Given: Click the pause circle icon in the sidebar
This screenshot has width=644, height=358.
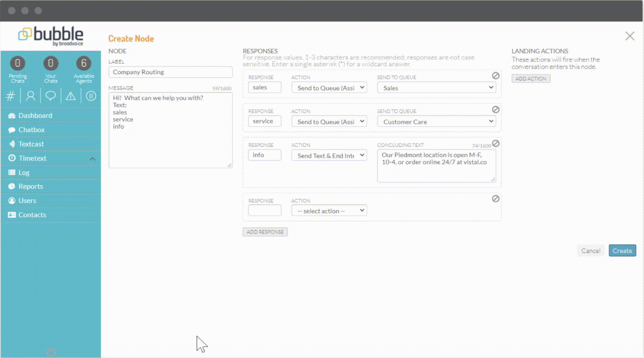Looking at the screenshot, I should point(91,96).
